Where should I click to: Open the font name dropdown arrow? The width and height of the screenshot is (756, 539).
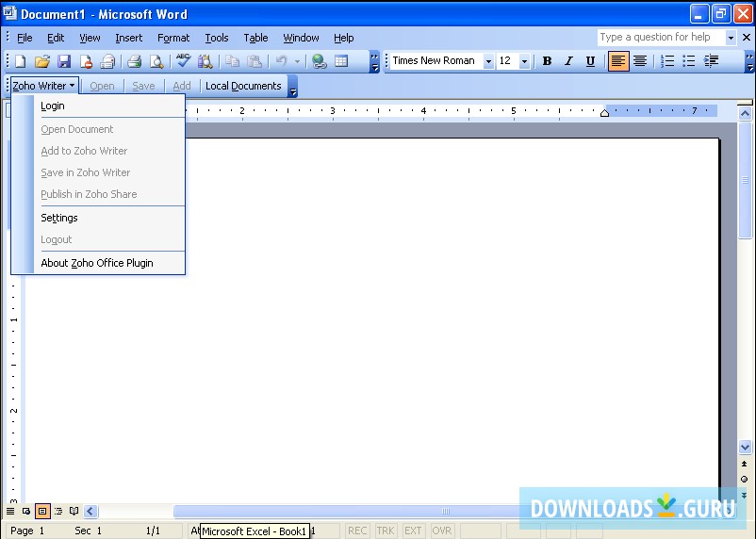coord(488,61)
